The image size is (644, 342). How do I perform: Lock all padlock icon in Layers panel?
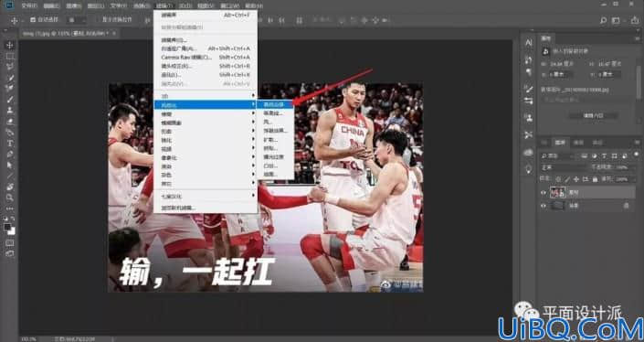coord(595,179)
